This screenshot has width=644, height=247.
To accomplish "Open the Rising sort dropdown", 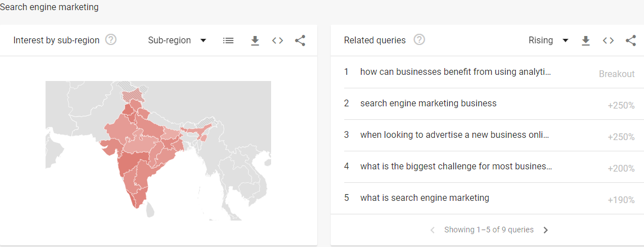I will [x=548, y=41].
